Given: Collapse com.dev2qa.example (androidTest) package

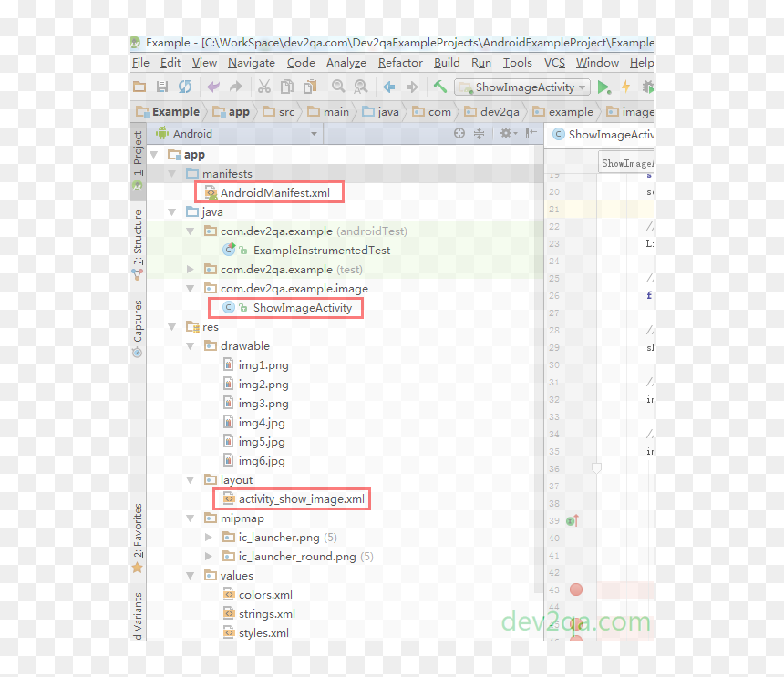Looking at the screenshot, I should click(x=191, y=231).
